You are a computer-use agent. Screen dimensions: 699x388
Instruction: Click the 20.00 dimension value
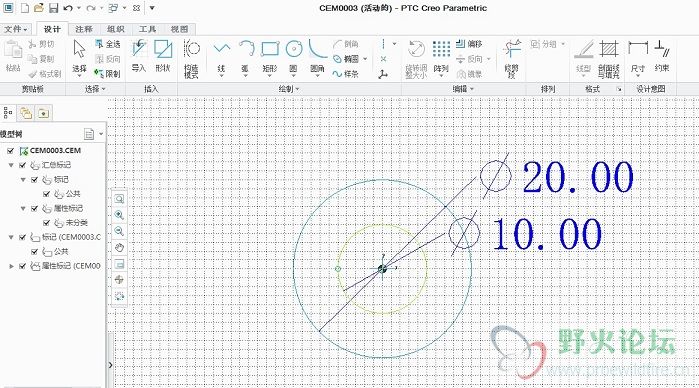pyautogui.click(x=578, y=177)
